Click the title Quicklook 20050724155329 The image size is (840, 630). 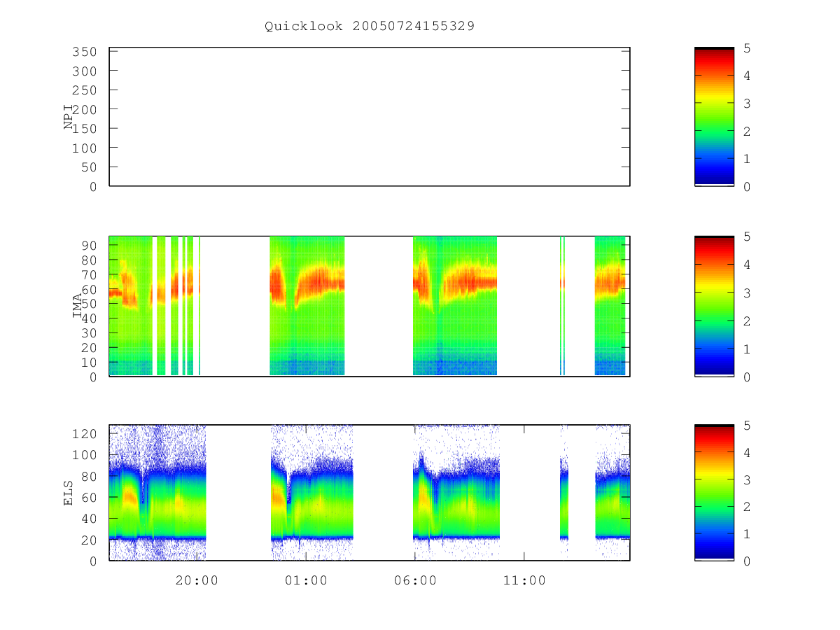[370, 26]
